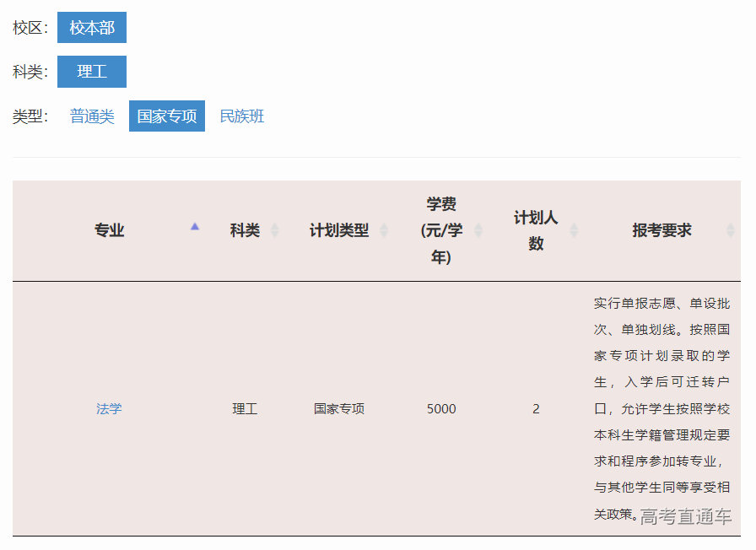Click the down arrow in the 计划人数 sorter
Viewport: 756px width, 550px height.
(575, 235)
